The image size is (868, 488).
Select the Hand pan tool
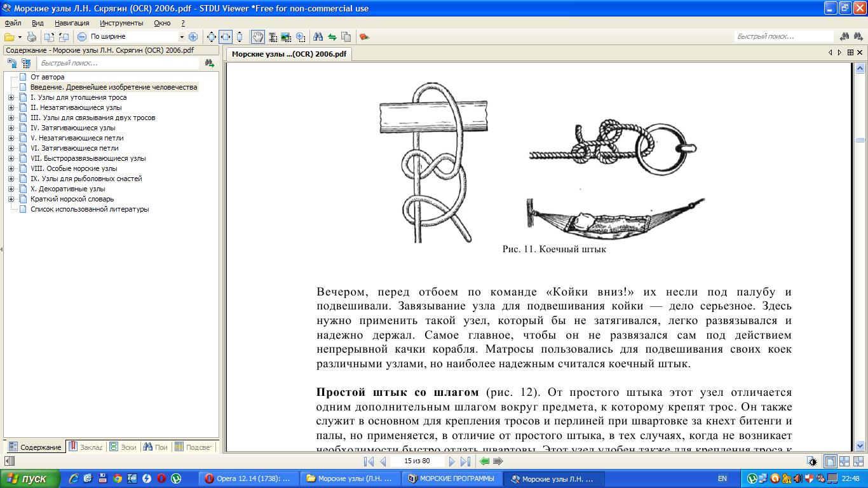(257, 37)
